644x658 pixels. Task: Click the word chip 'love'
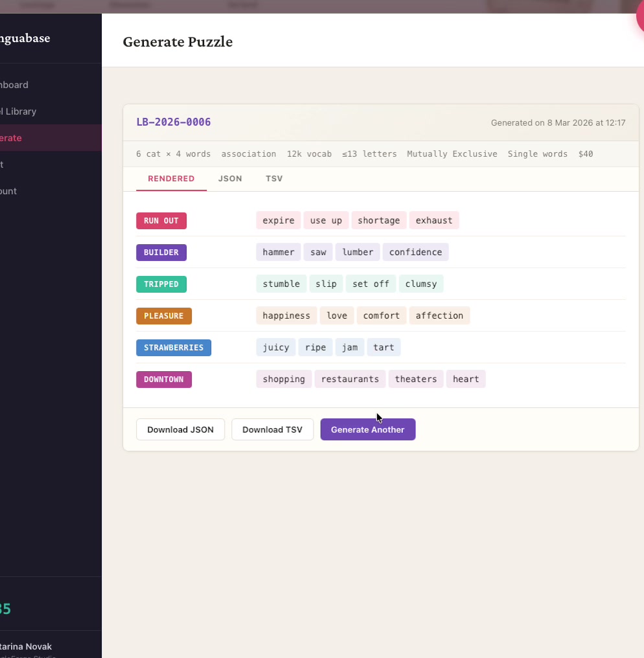tap(337, 315)
